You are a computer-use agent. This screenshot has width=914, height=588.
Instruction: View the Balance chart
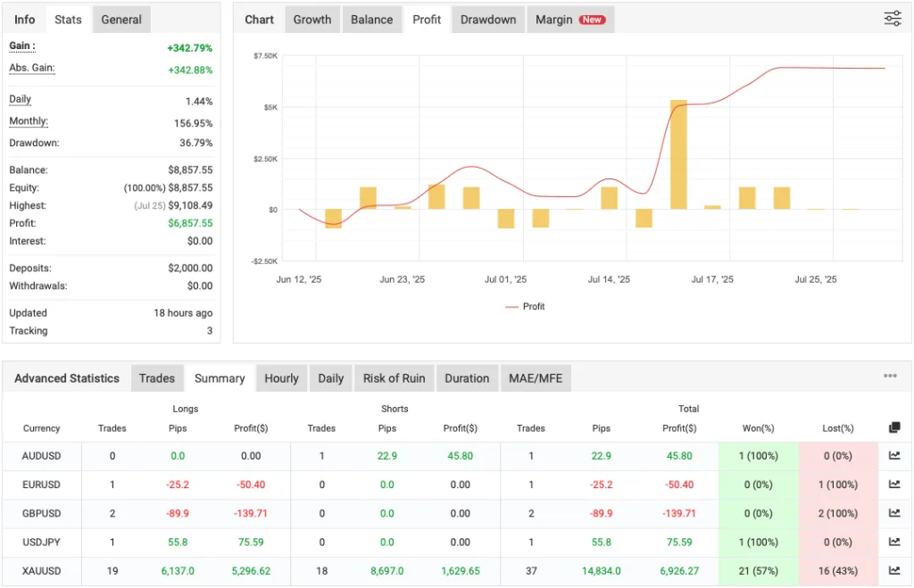[372, 19]
